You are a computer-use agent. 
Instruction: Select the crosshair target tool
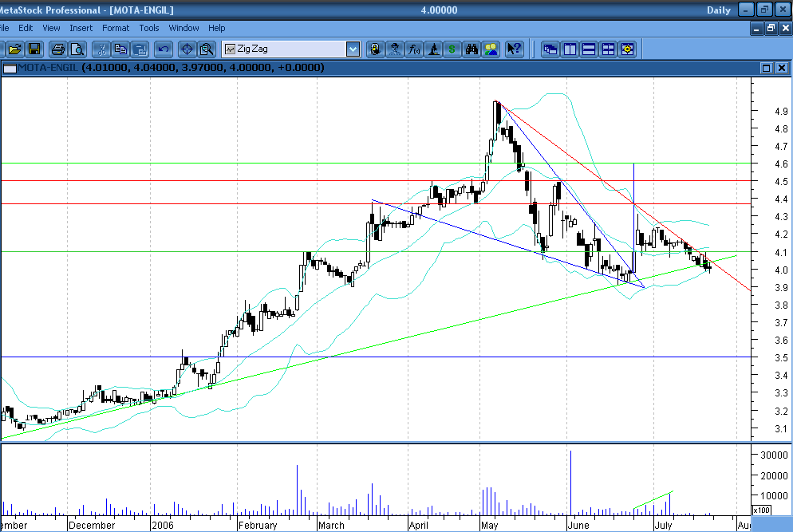click(187, 49)
